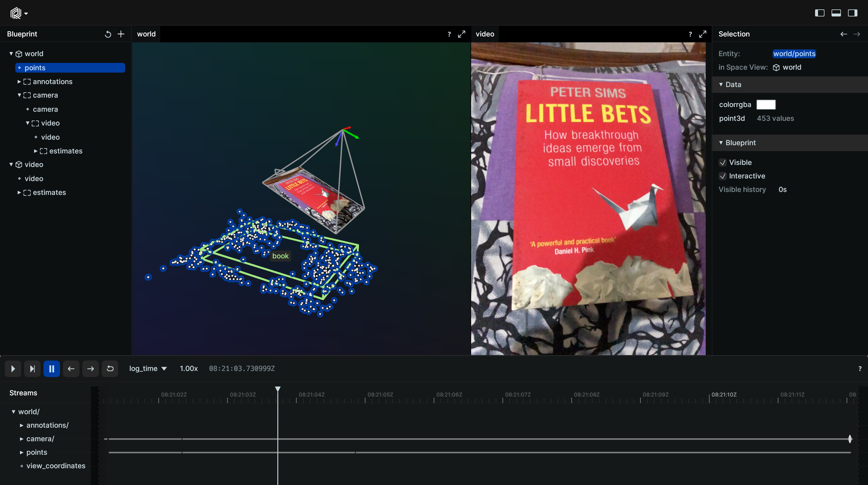Click the pause button

pos(51,369)
